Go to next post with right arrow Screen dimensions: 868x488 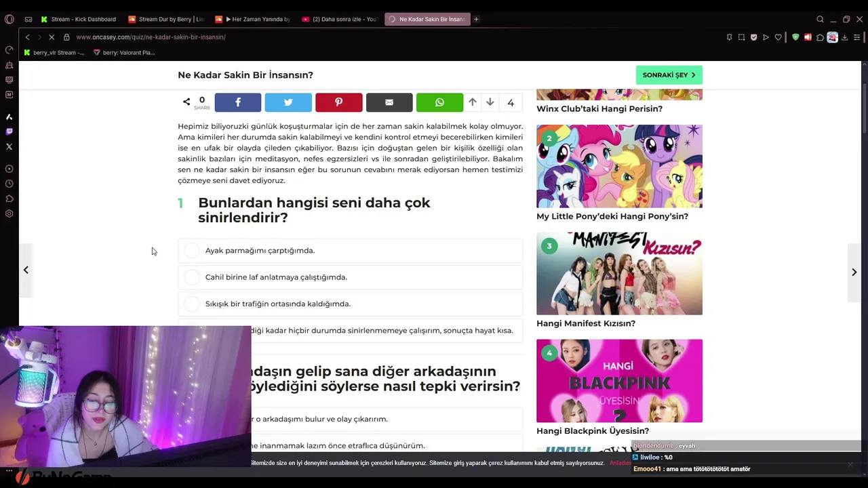pyautogui.click(x=854, y=272)
